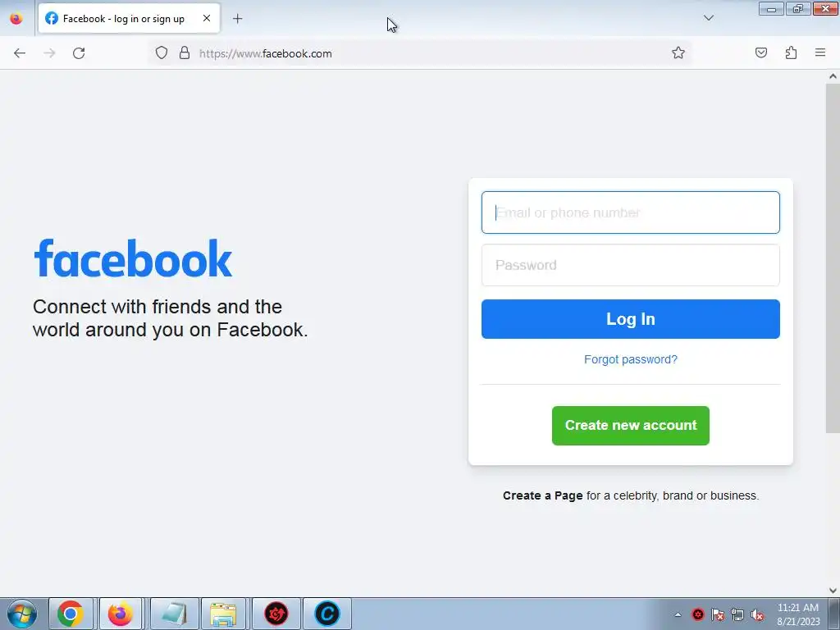Open the Firefox hamburger application menu
Image resolution: width=840 pixels, height=630 pixels.
[820, 52]
